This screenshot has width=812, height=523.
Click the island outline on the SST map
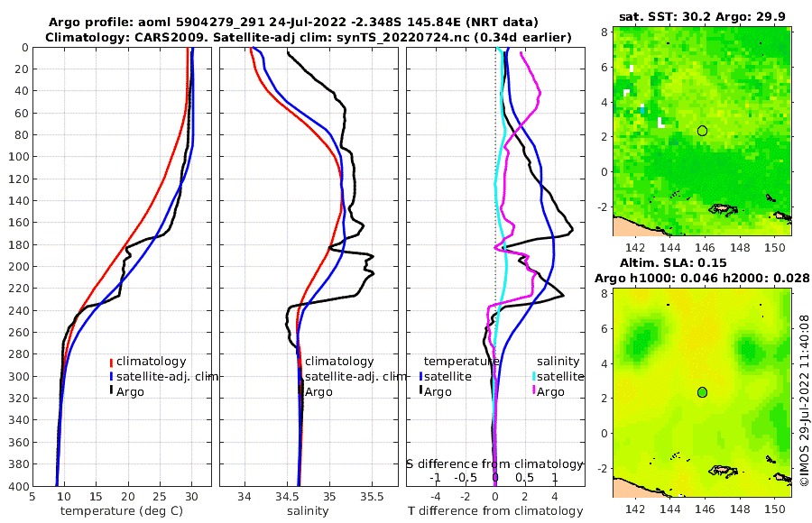[723, 209]
